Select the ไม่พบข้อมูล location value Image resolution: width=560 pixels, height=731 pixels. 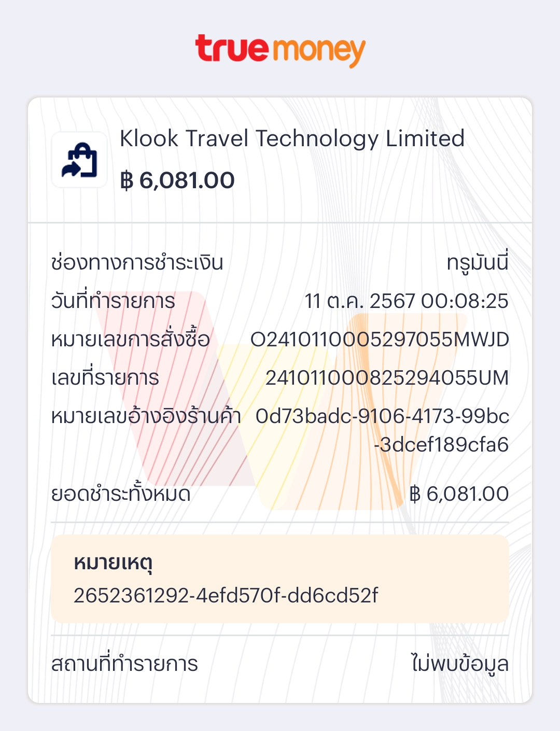click(459, 664)
